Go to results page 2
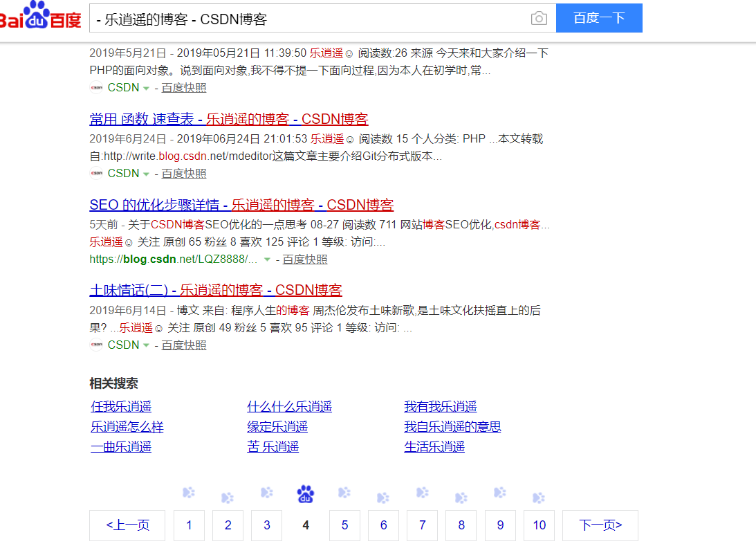 tap(228, 525)
